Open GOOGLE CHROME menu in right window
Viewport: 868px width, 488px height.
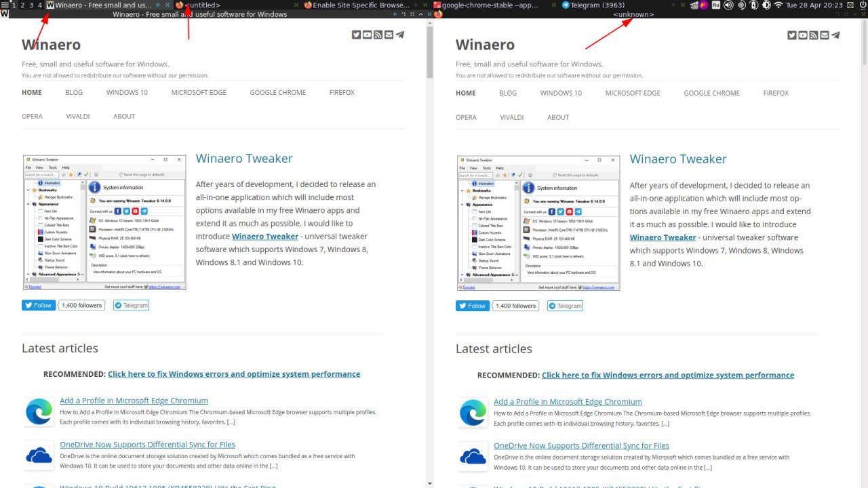[711, 93]
